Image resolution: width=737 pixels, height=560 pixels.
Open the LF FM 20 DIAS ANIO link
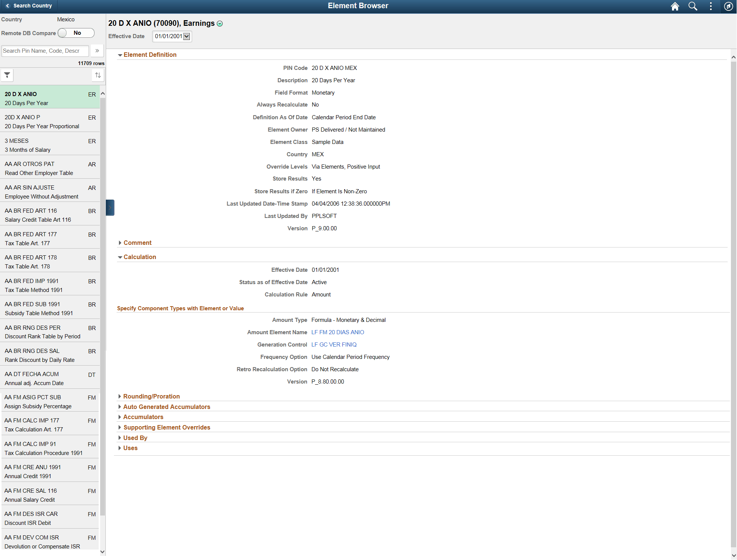point(337,332)
